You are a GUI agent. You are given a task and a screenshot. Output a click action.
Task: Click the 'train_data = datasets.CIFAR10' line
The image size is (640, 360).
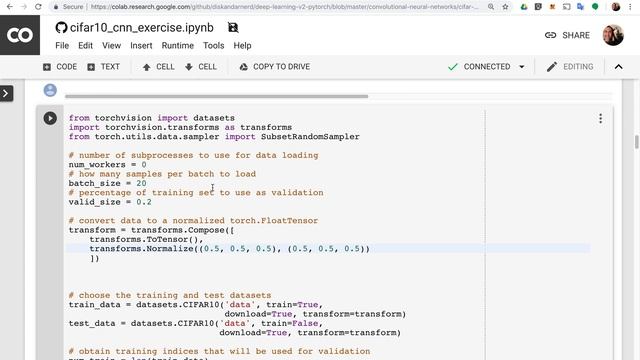pos(196,304)
